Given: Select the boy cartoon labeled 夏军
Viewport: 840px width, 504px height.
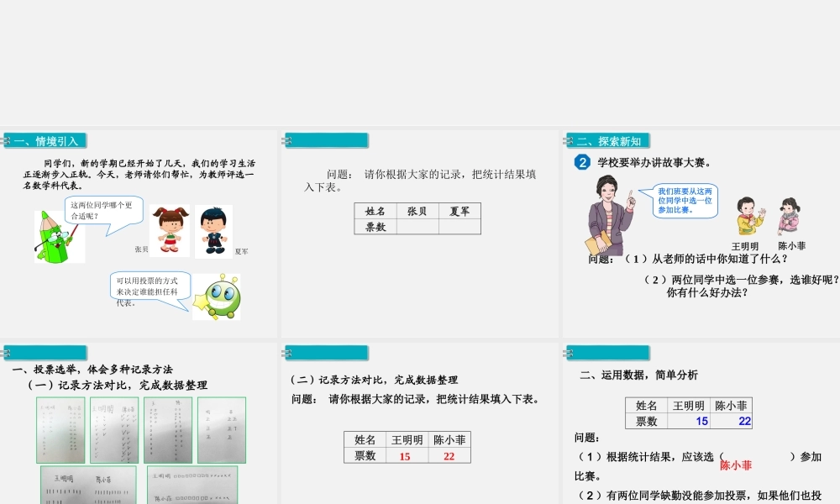Looking at the screenshot, I should [x=213, y=232].
